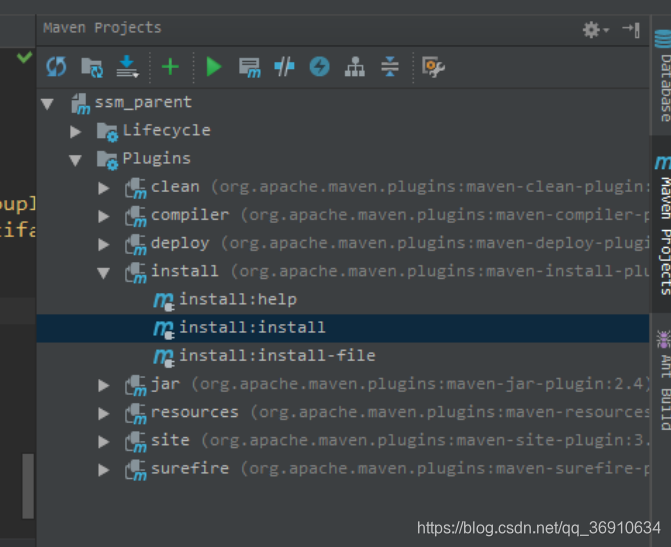The width and height of the screenshot is (671, 547).
Task: Click the Lifecycle folder gear icon
Action: click(x=107, y=132)
